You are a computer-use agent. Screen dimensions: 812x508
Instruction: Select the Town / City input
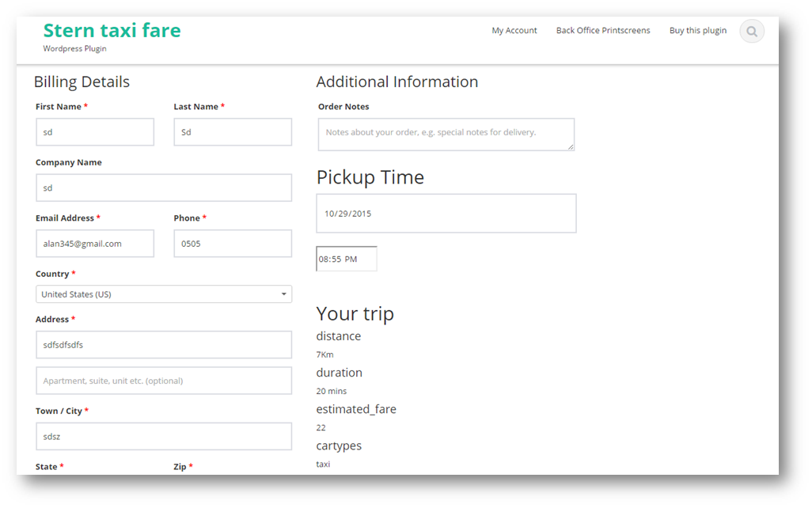pos(164,437)
